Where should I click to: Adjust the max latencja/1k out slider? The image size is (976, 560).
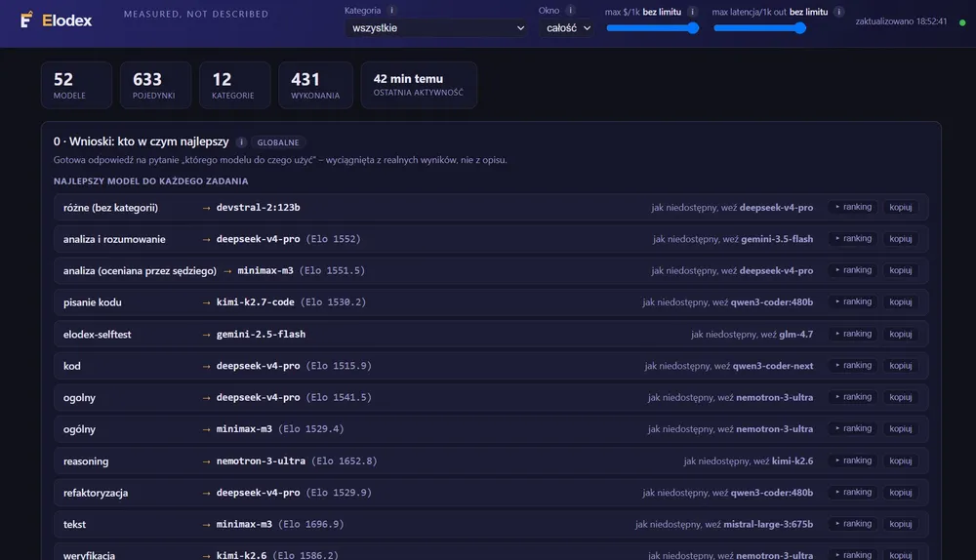tap(759, 28)
